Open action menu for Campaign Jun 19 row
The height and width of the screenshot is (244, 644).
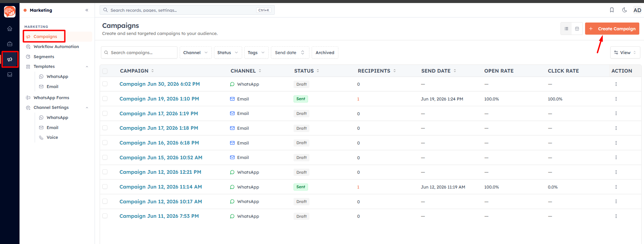click(616, 99)
